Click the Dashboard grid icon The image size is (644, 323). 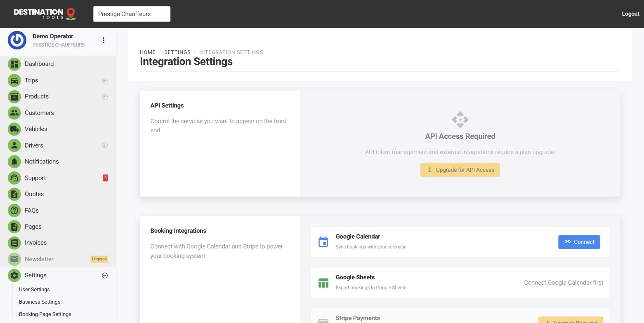(x=14, y=64)
